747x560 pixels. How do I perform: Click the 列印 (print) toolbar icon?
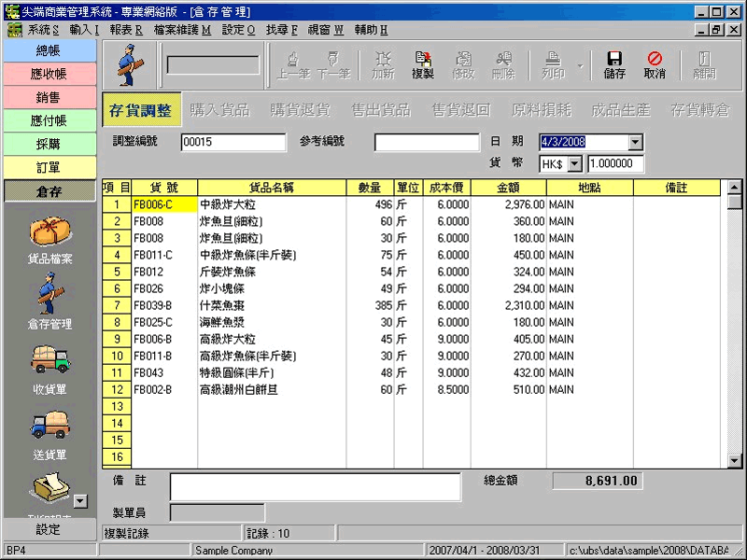pos(554,64)
